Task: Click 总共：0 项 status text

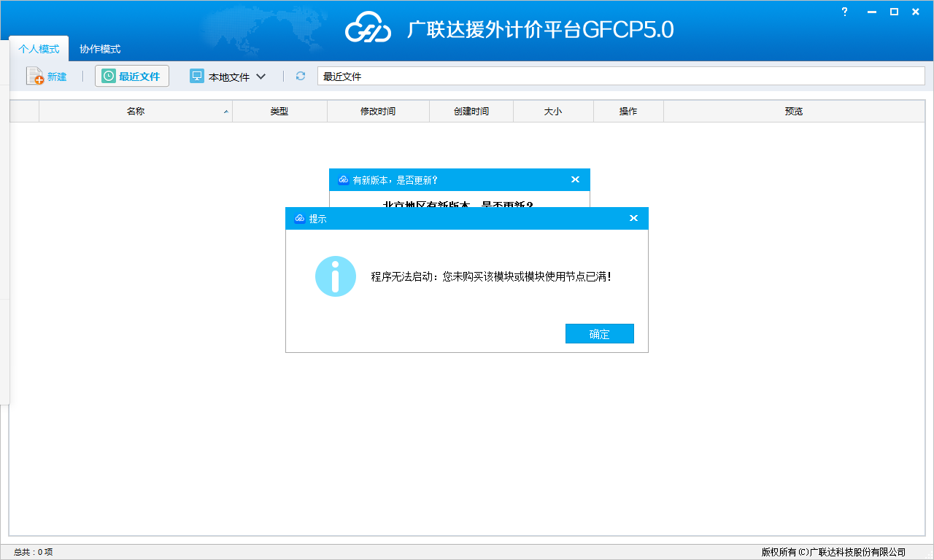Action: click(34, 552)
